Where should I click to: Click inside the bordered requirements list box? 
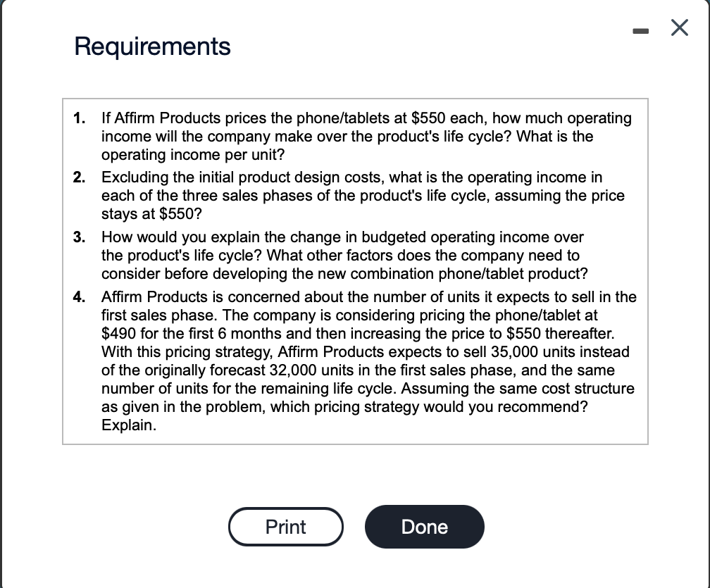(x=355, y=271)
